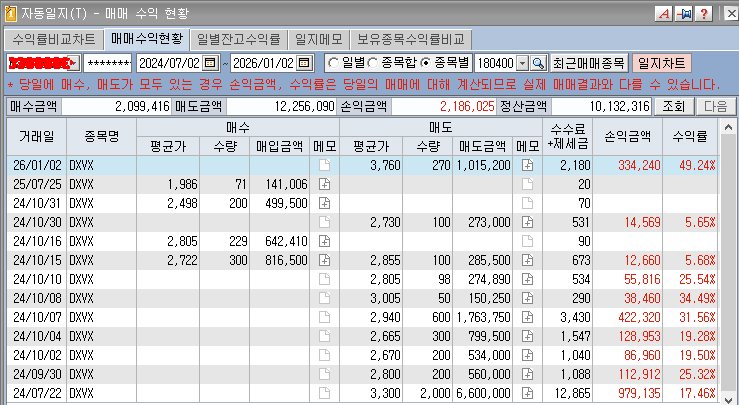Switch to 매매수익현황 tab
Screen dimensions: 739x405
(147, 39)
